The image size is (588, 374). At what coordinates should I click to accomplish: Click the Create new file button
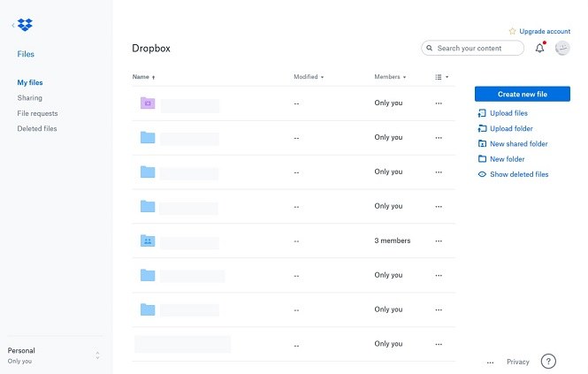(x=523, y=94)
